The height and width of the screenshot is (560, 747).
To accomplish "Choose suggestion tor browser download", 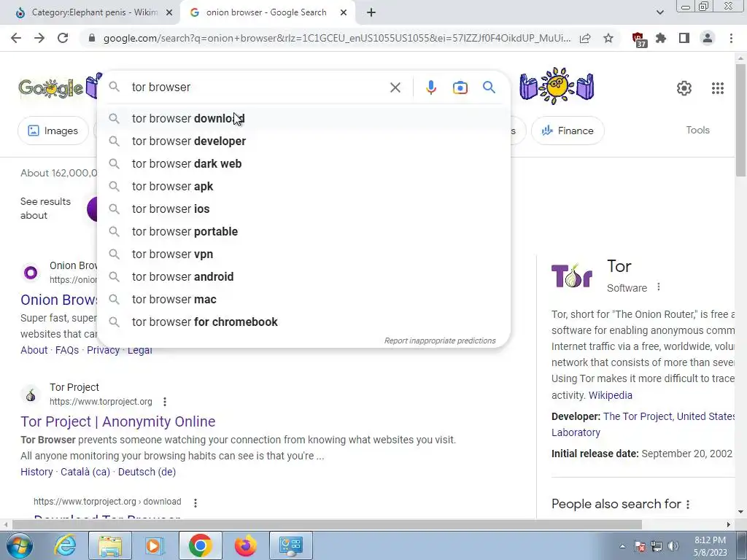I will point(303,119).
